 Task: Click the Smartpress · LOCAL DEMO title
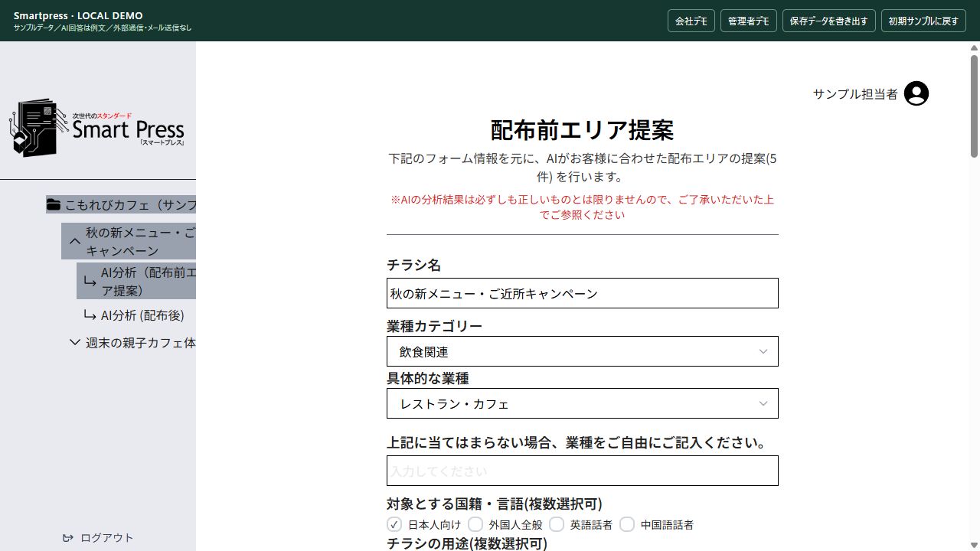[x=78, y=15]
